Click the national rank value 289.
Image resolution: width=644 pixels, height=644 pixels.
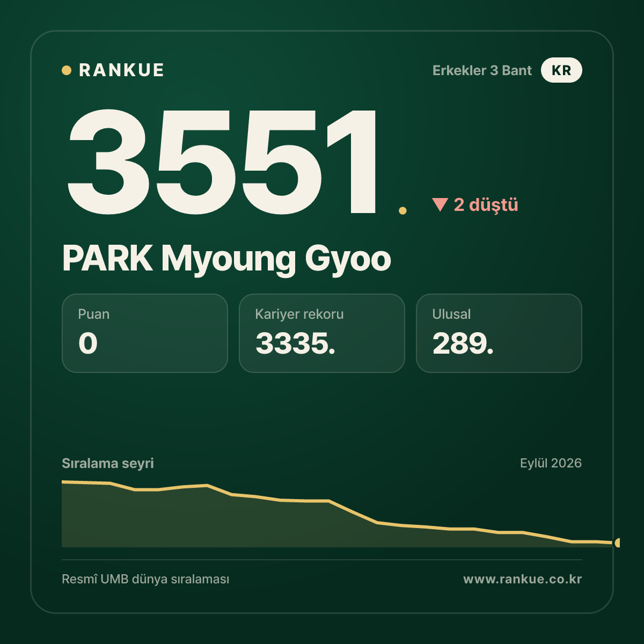[x=463, y=343]
